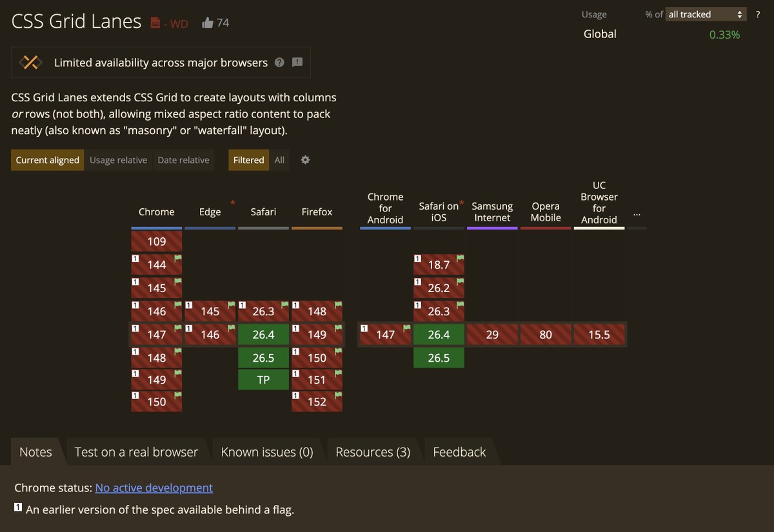Viewport: 774px width, 532px height.
Task: Click the Chrome 109 version cell
Action: 157,242
